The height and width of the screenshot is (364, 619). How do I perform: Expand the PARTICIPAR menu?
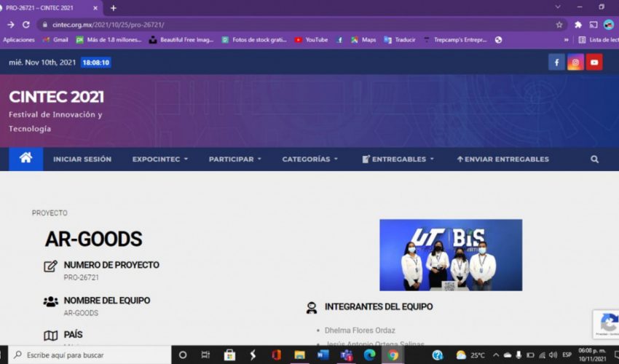coord(235,159)
